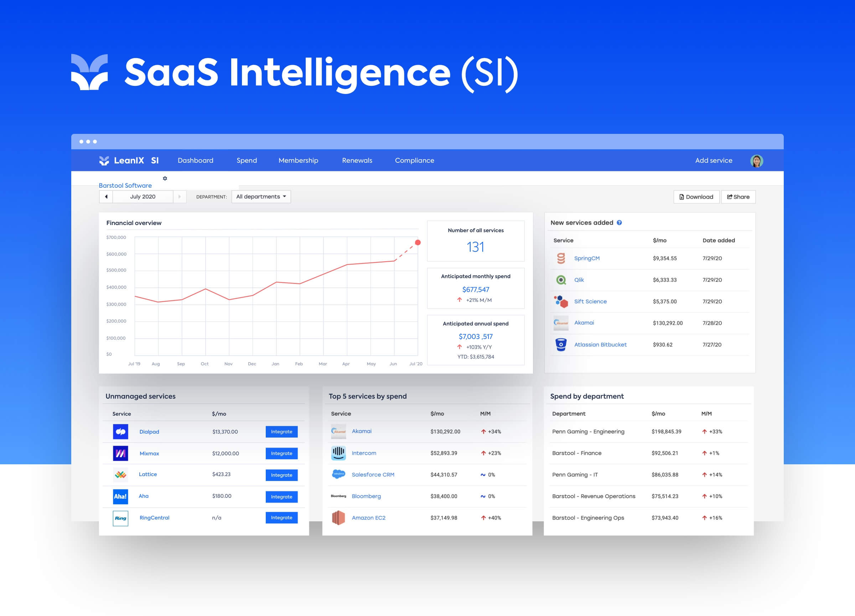Open the Qlik service link

(x=579, y=280)
